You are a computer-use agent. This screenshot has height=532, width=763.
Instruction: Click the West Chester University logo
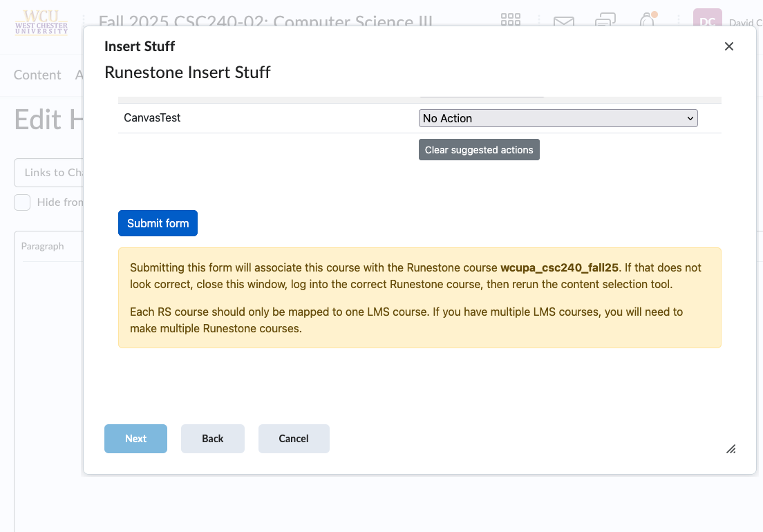[41, 22]
